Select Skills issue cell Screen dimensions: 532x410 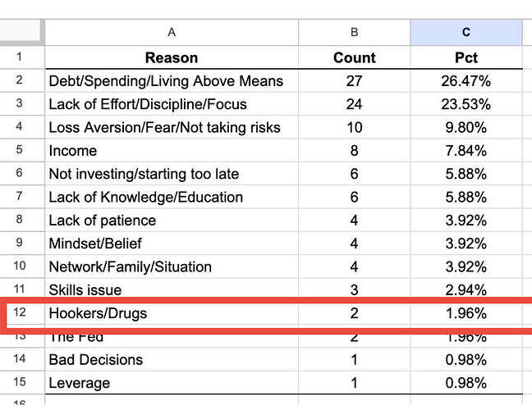(172, 289)
